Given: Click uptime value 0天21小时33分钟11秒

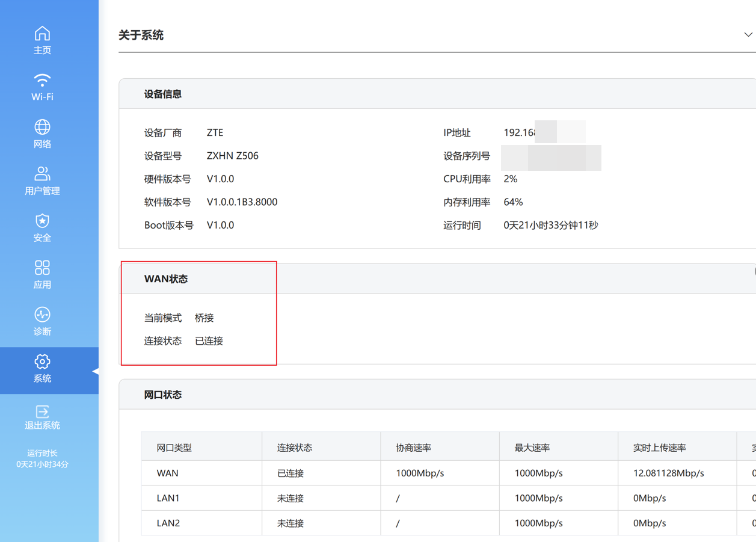Looking at the screenshot, I should click(551, 226).
